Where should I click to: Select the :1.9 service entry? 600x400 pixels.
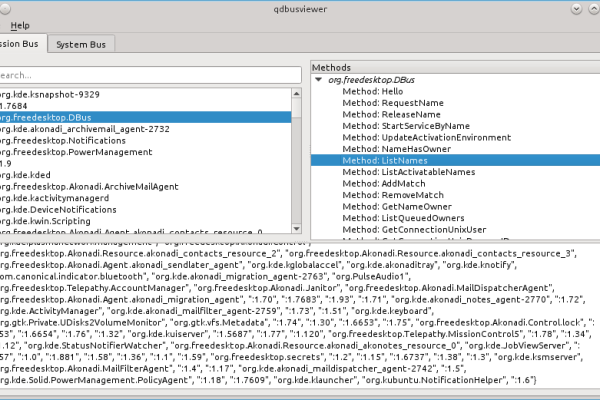[145, 163]
